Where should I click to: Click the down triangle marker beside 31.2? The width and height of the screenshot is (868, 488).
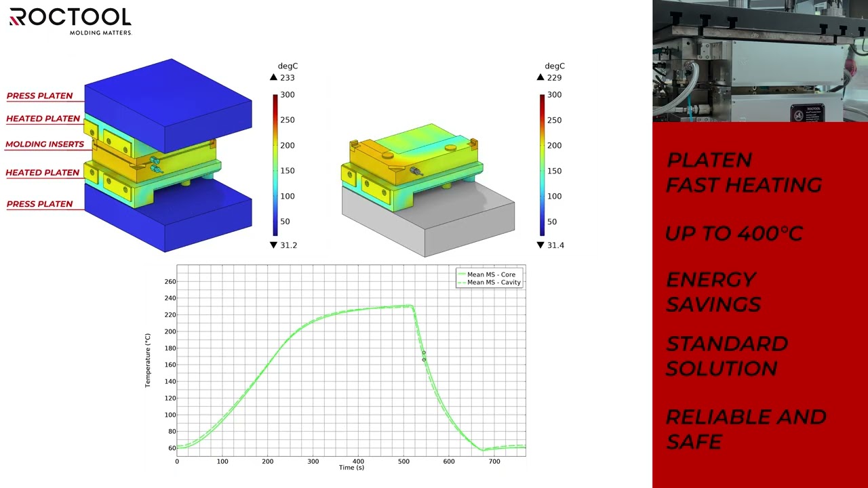(274, 245)
